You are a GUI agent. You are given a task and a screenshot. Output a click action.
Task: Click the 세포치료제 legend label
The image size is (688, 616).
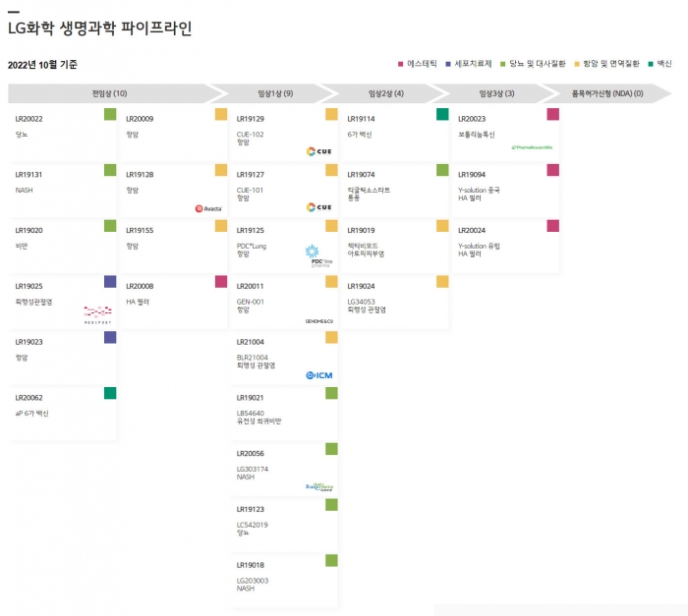coord(473,64)
